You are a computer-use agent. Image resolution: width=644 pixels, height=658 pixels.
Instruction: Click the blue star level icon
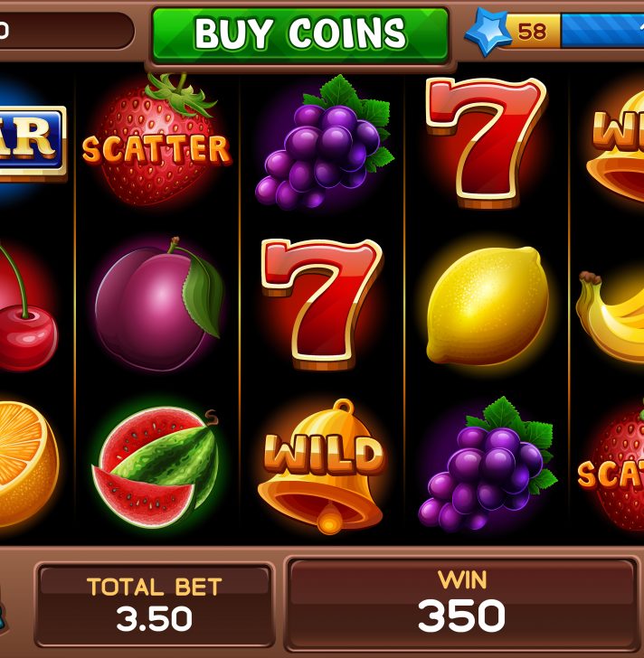coord(488,32)
